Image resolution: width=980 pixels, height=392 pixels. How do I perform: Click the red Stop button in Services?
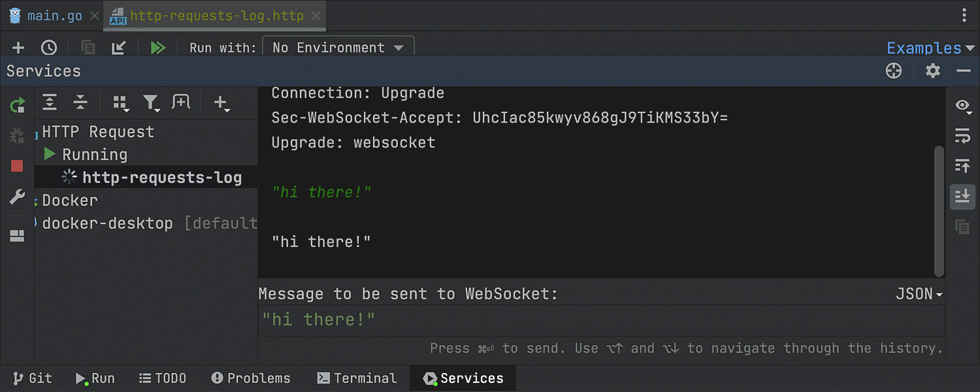tap(17, 166)
